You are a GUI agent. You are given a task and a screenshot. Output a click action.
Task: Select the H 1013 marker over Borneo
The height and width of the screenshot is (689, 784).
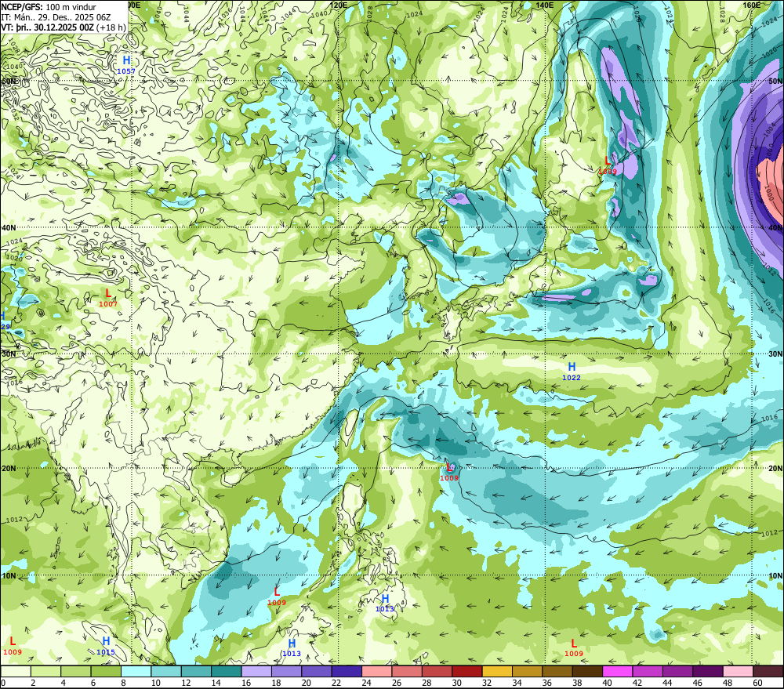coord(292,647)
